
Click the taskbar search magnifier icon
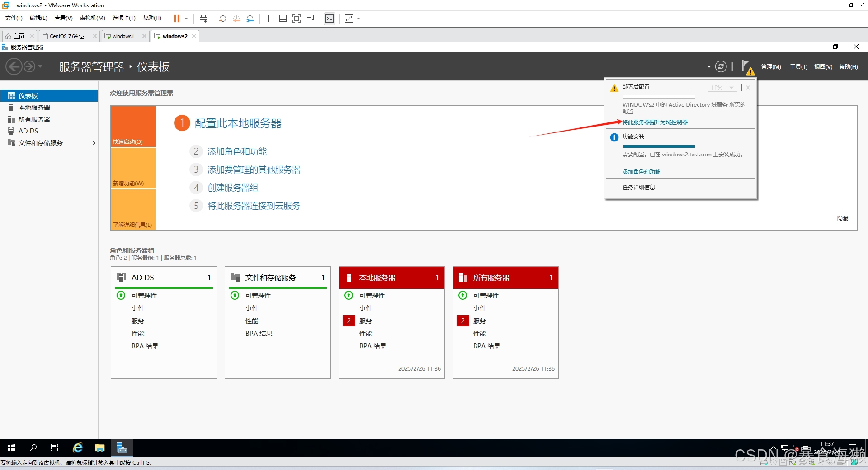click(33, 448)
